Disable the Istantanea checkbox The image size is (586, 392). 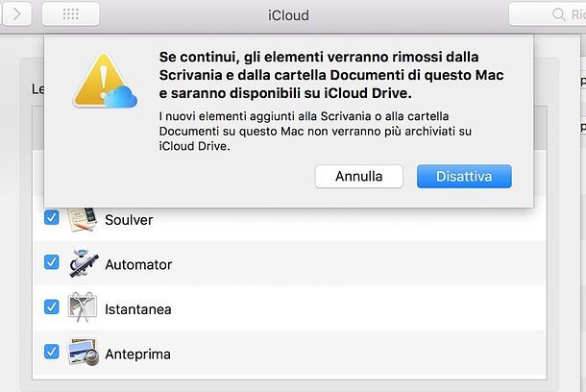[x=52, y=307]
